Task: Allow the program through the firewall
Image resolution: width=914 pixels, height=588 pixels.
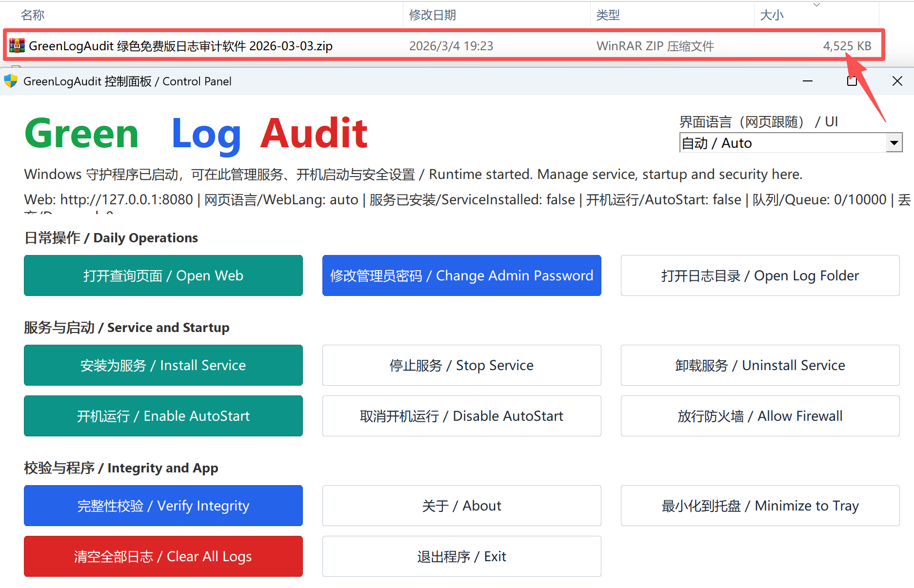Action: point(759,416)
